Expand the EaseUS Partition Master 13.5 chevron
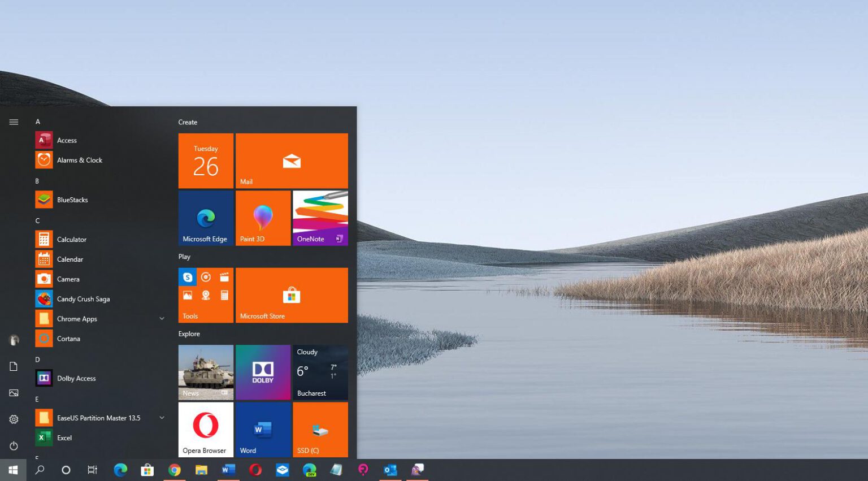Screen dimensions: 868x481 click(x=162, y=418)
